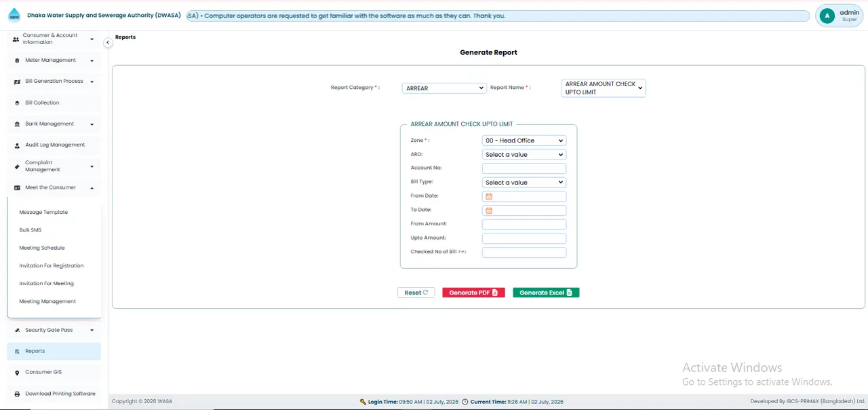
Task: Click into the Checked No of Bill field
Action: click(x=524, y=253)
